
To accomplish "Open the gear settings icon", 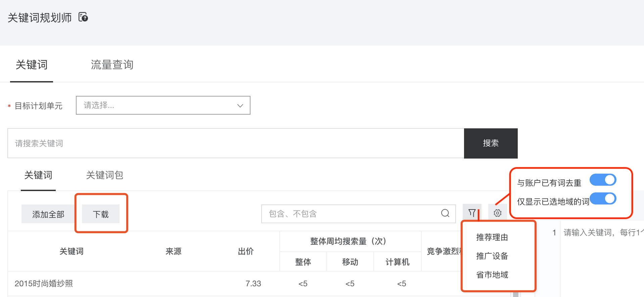I will coord(497,213).
